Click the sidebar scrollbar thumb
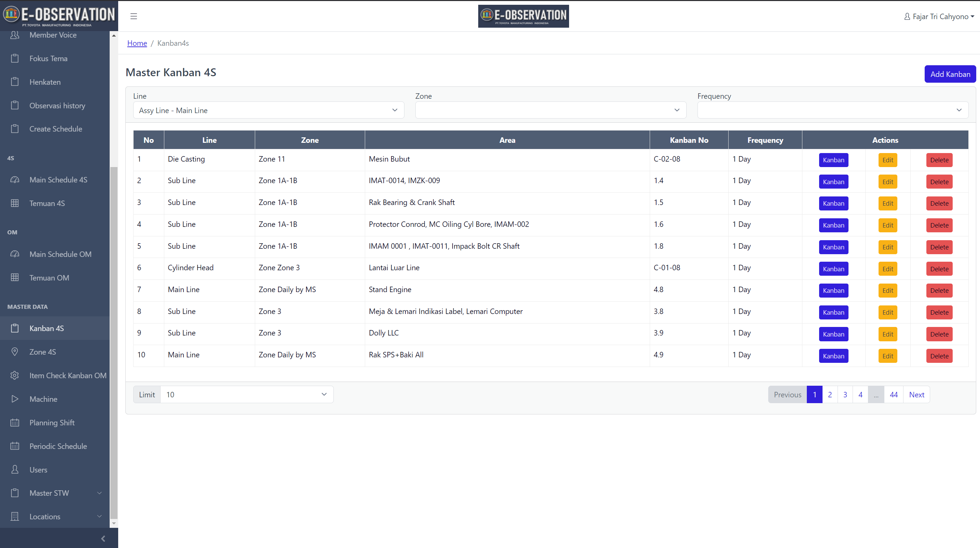Viewport: 980px width, 548px height. pos(114,342)
